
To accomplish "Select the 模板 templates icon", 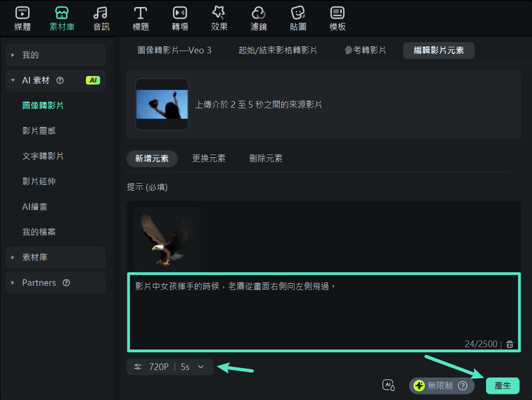I will coord(337,18).
